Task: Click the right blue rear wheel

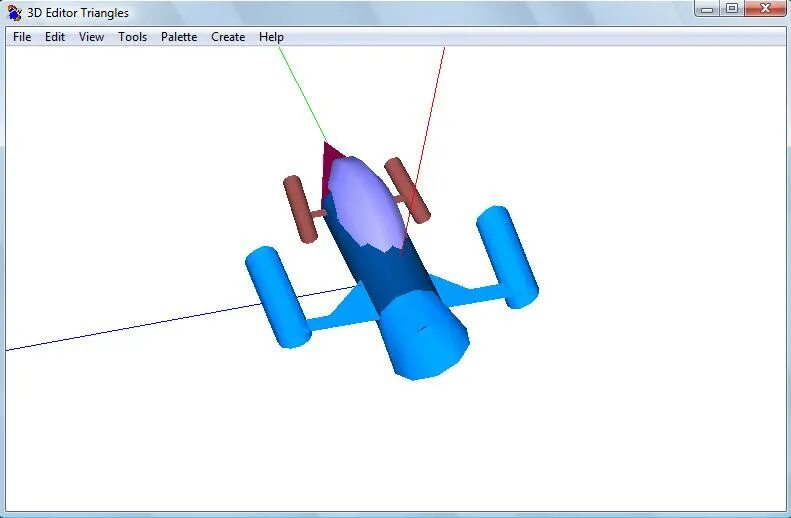Action: click(x=507, y=256)
